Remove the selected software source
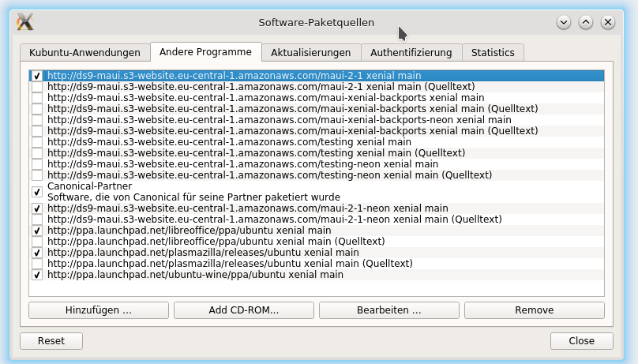The width and height of the screenshot is (638, 364). [534, 310]
